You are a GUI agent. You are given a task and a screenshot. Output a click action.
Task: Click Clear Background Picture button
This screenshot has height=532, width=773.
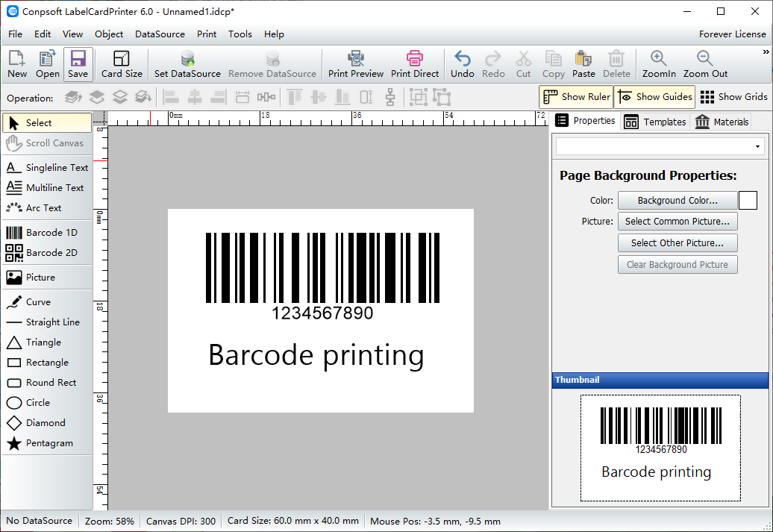point(677,265)
